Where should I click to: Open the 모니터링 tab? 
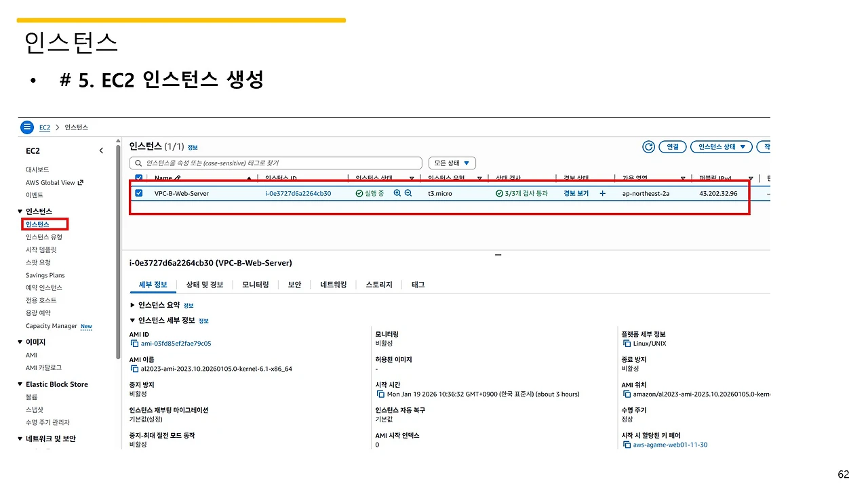click(x=256, y=285)
